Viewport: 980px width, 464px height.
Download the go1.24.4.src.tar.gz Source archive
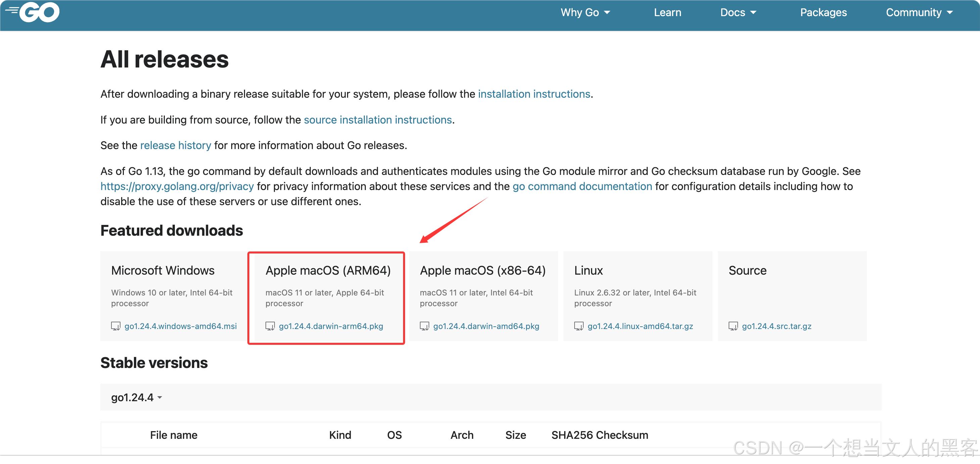click(777, 326)
